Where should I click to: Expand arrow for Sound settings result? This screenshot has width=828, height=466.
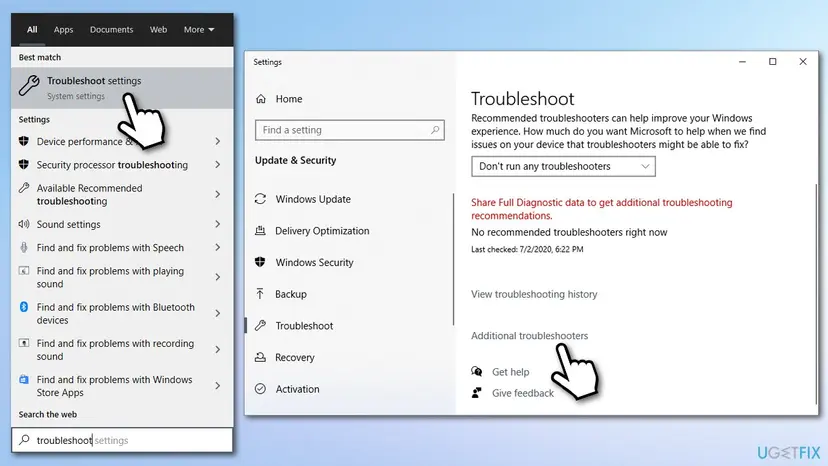coord(218,224)
